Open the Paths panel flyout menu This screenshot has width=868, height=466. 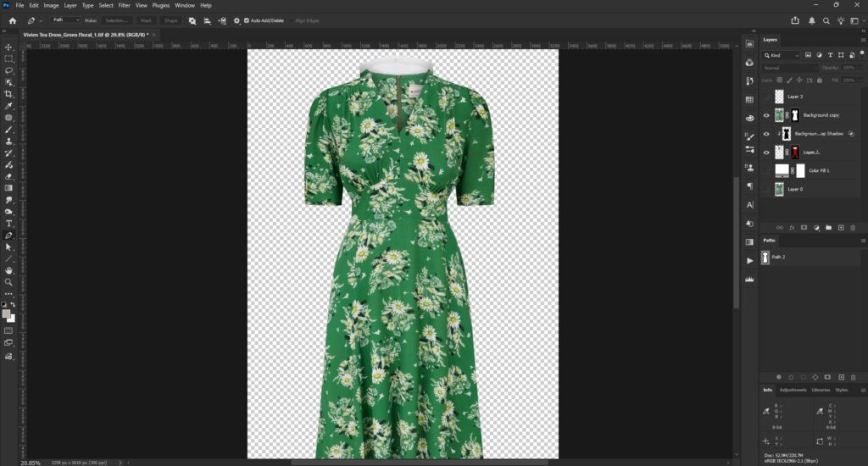[862, 241]
